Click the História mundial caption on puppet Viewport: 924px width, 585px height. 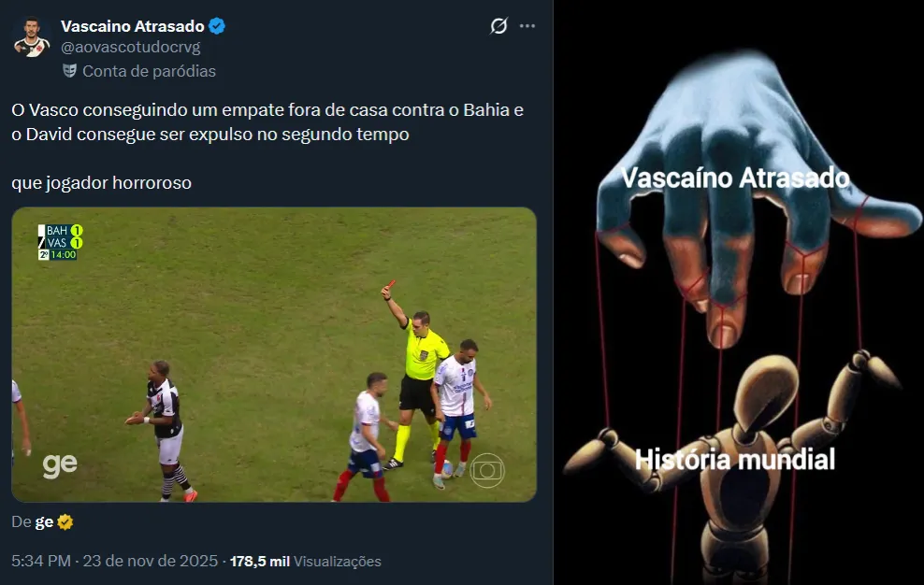pos(735,460)
